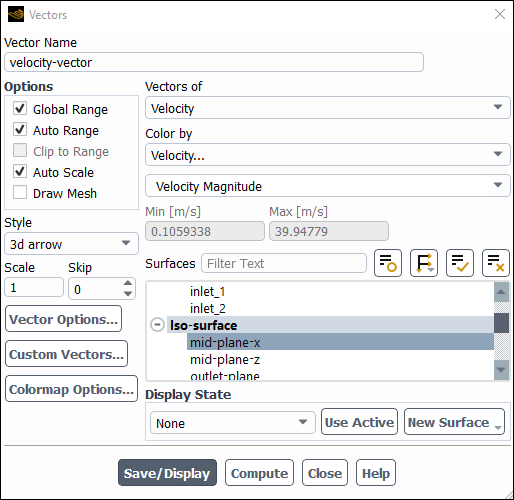Image resolution: width=514 pixels, height=500 pixels.
Task: Click the toggle tree view surfaces icon
Action: pyautogui.click(x=388, y=263)
